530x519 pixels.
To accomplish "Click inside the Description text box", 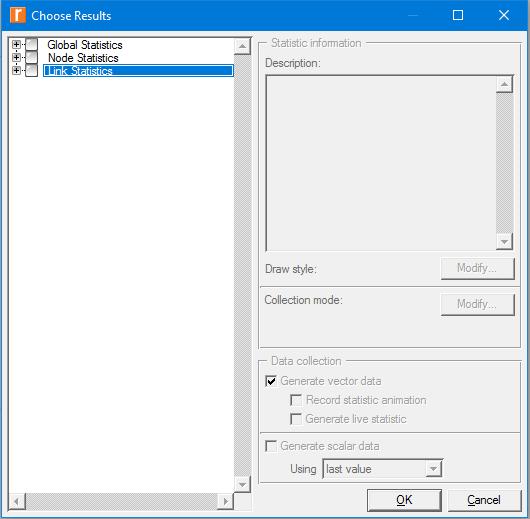I will tap(381, 163).
